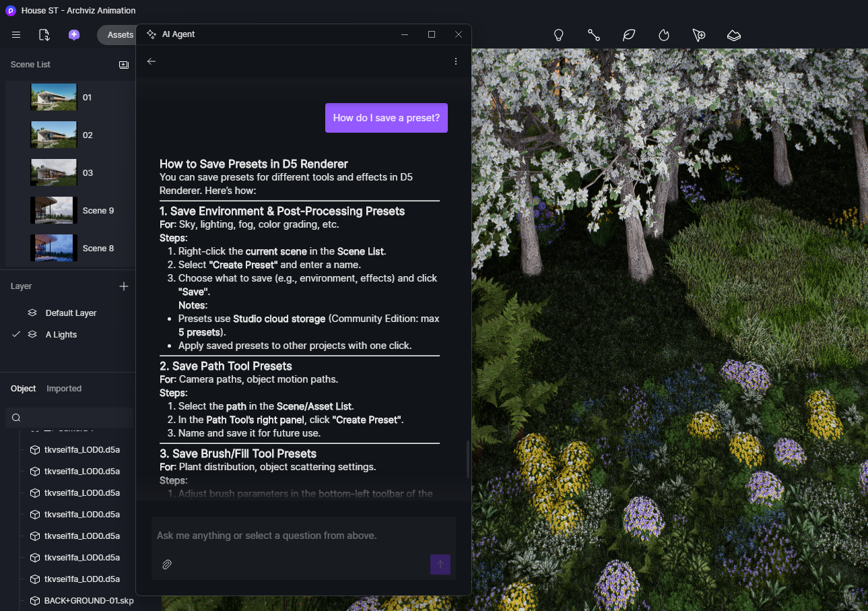
Task: Click the Assets button
Action: (120, 35)
